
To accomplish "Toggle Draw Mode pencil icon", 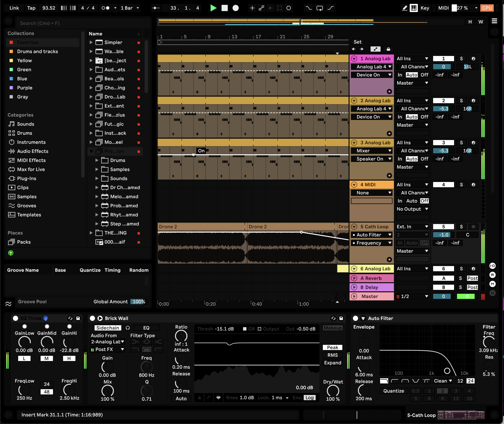I will [x=405, y=8].
